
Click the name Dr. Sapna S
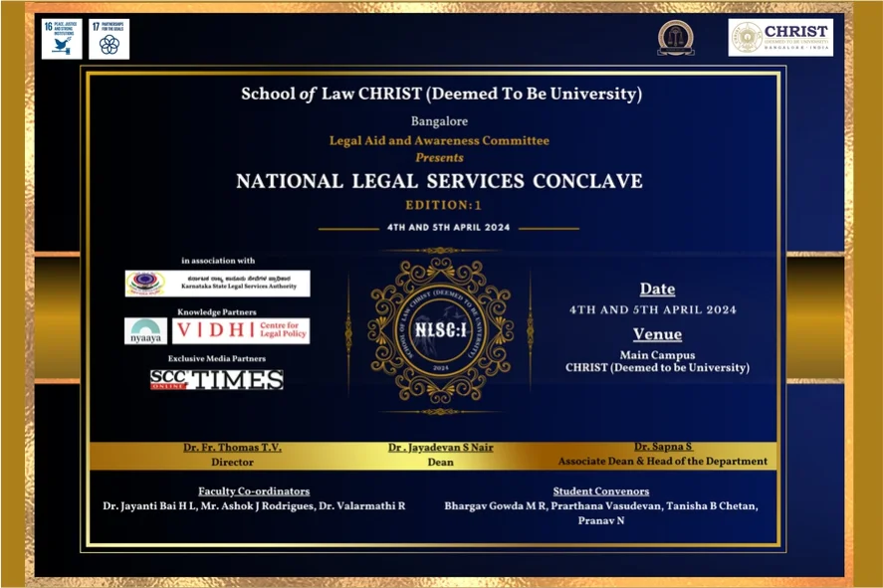coord(662,448)
